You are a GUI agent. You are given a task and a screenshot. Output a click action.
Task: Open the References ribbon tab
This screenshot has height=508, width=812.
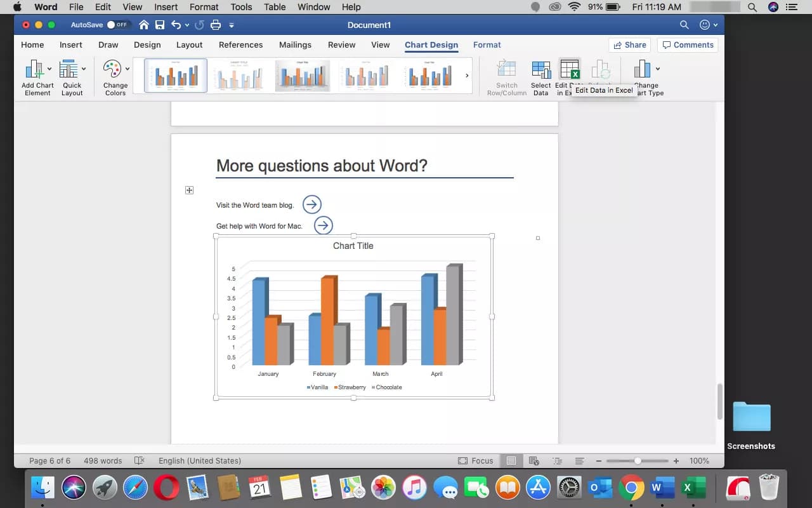240,44
